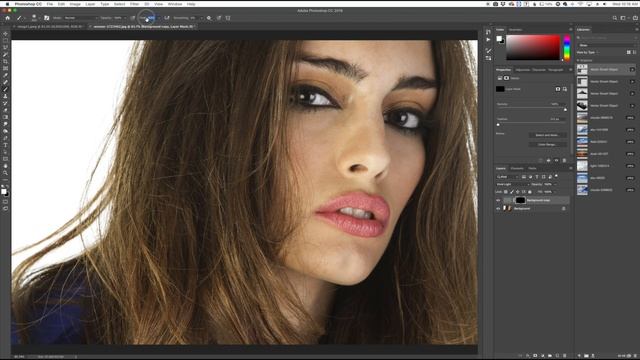The image size is (640, 360).
Task: Toggle layer filtering switch in Layers
Action: [556, 176]
